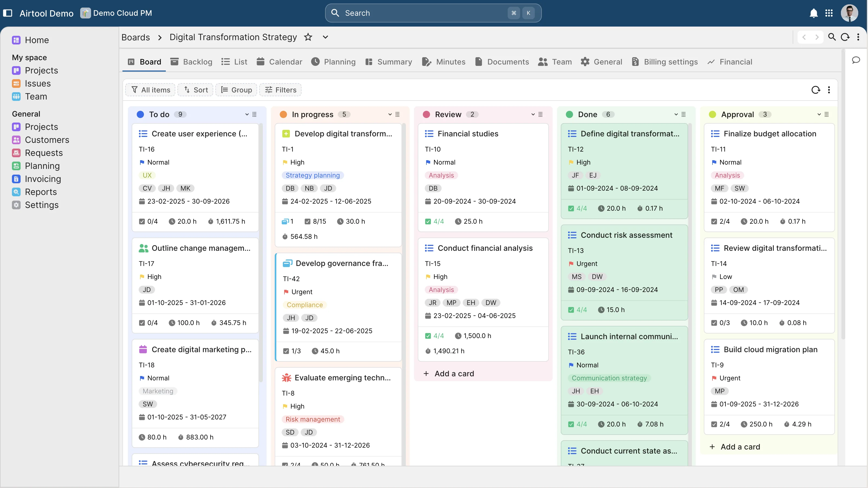The width and height of the screenshot is (868, 488).
Task: Open the Planning tab
Action: 333,62
